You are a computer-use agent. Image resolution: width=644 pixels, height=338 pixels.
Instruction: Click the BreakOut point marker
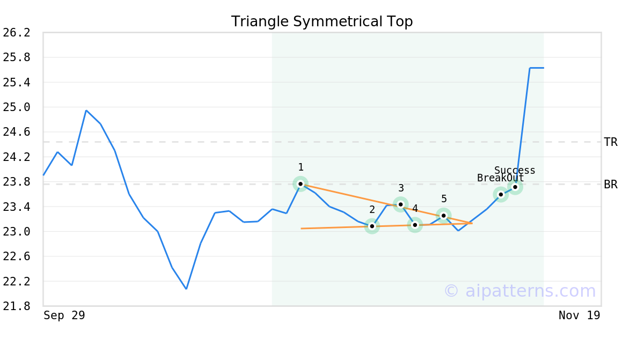(501, 195)
